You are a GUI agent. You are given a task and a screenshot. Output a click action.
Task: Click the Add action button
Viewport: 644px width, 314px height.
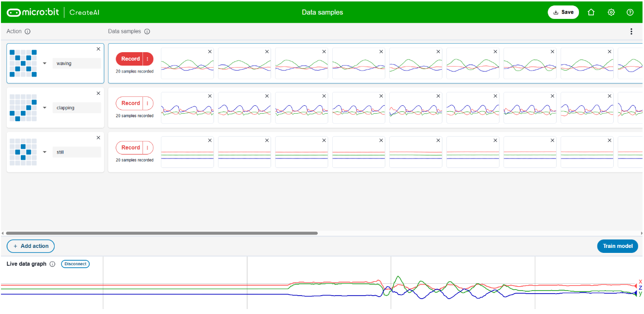[31, 246]
